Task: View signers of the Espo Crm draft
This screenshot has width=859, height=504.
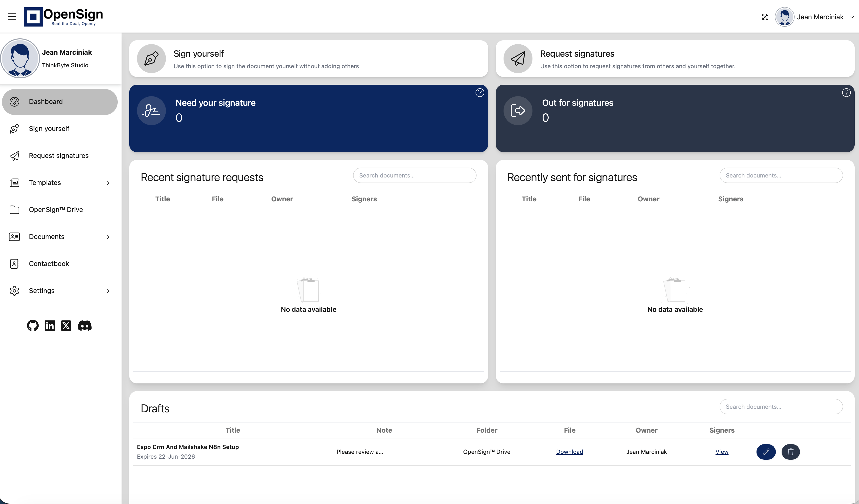Action: point(722,452)
